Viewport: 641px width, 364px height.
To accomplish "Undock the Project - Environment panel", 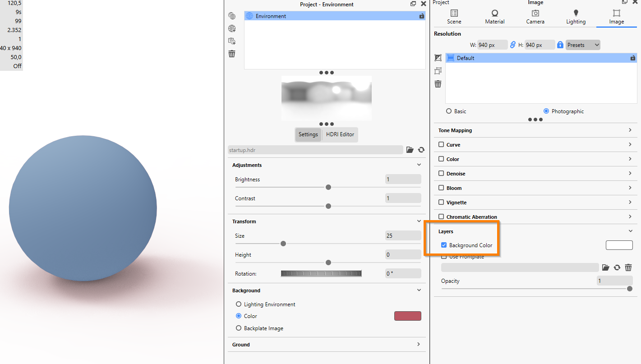I will point(413,4).
